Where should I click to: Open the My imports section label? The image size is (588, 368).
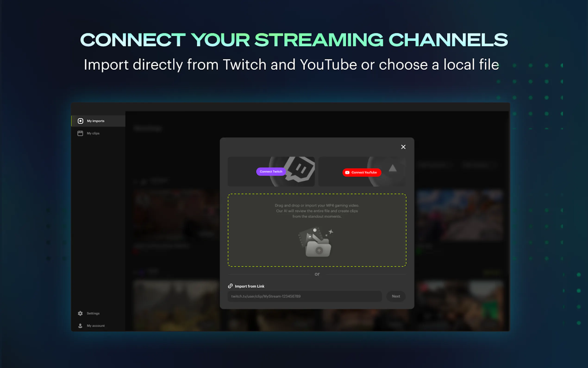point(96,121)
